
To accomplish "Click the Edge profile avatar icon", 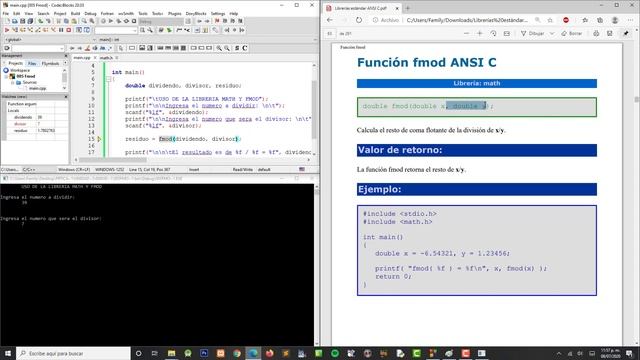I will [x=615, y=20].
